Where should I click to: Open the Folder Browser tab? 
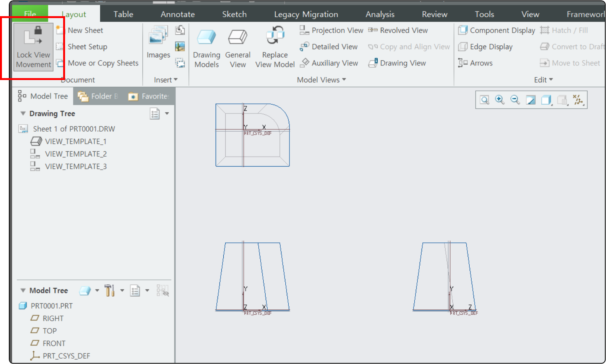[x=97, y=96]
